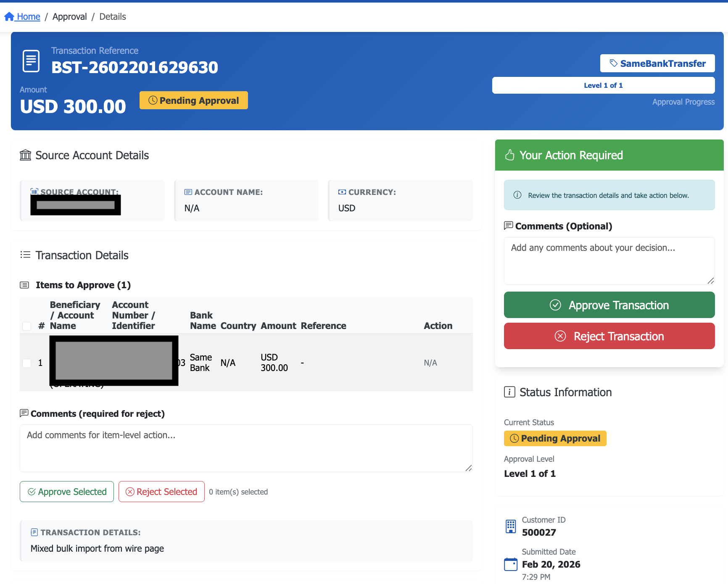
Task: Click the Status Information info icon
Action: coord(509,392)
